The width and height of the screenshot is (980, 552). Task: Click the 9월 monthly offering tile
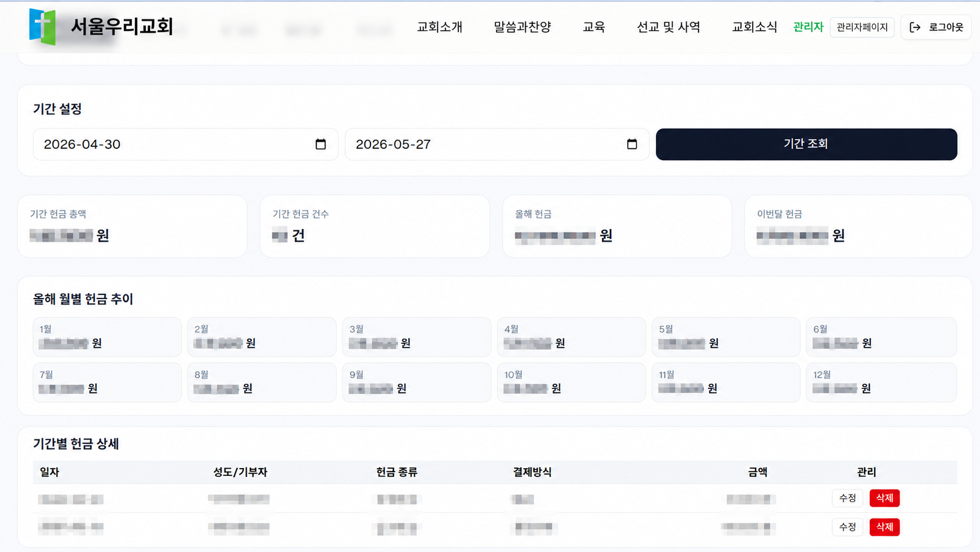pos(417,382)
